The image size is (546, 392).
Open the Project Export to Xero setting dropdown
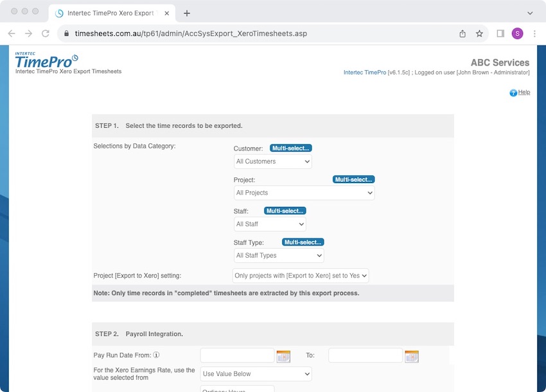tap(301, 276)
